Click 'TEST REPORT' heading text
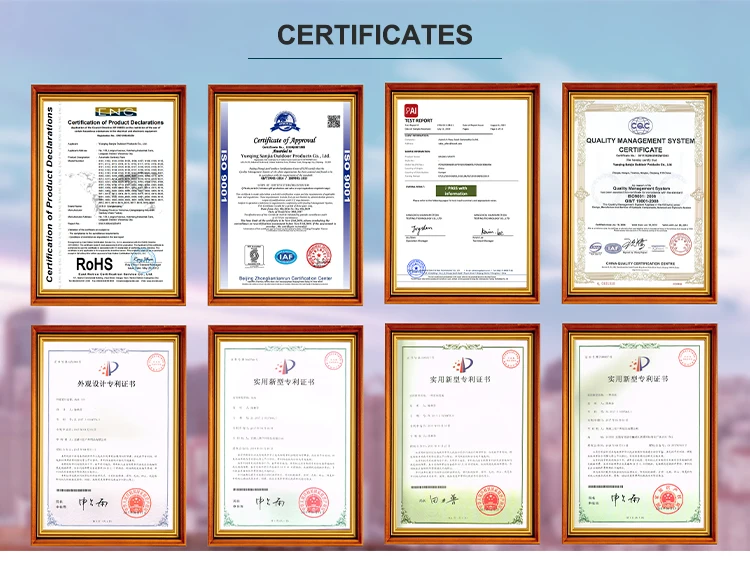 [x=419, y=121]
